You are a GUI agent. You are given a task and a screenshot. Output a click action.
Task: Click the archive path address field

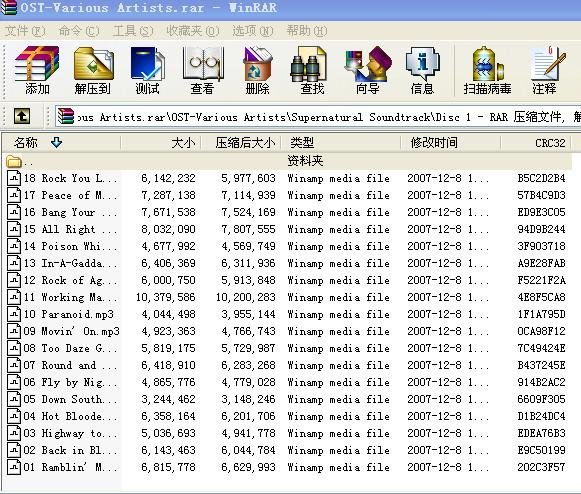coord(318,117)
